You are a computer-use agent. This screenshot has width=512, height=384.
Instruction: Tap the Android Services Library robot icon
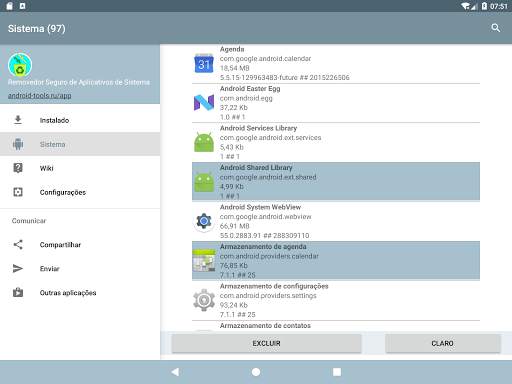[x=204, y=142]
